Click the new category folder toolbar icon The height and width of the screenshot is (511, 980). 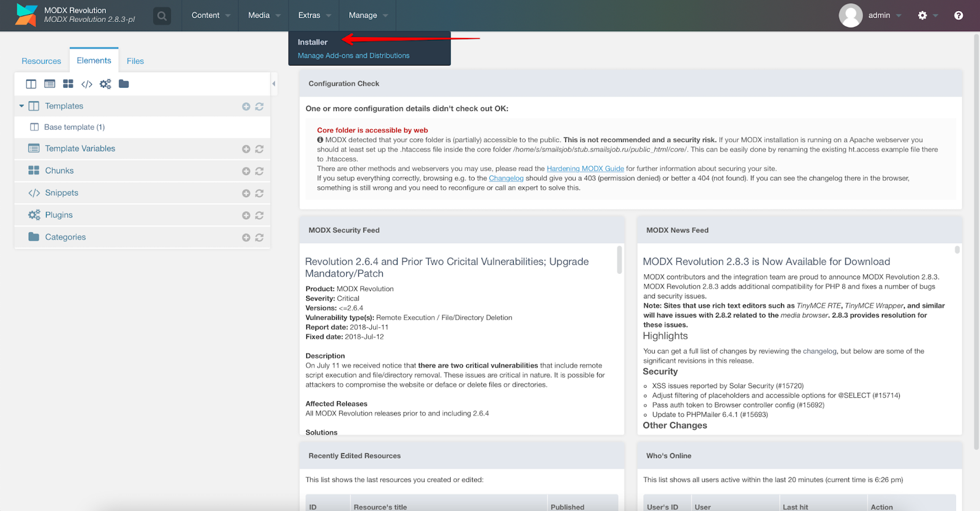[x=124, y=84]
